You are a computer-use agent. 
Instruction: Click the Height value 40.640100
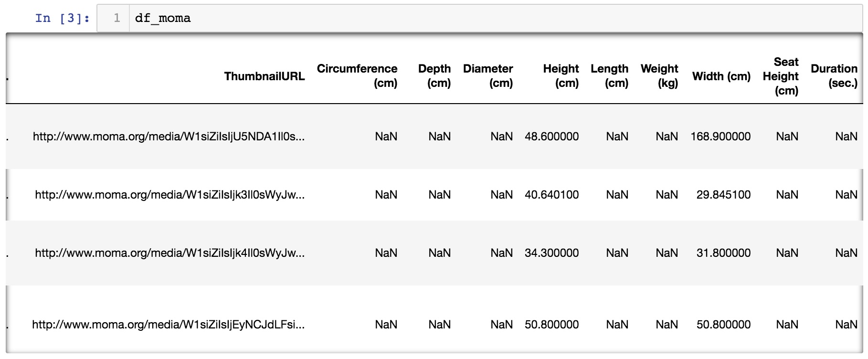tap(551, 195)
